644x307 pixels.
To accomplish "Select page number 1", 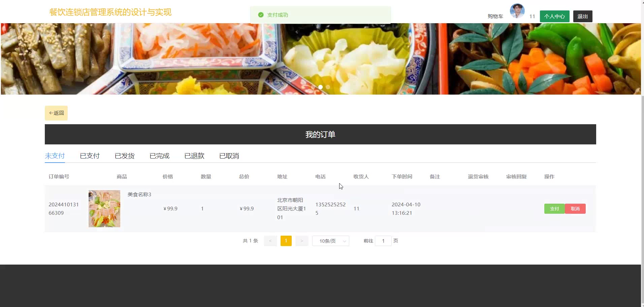I will pos(286,241).
